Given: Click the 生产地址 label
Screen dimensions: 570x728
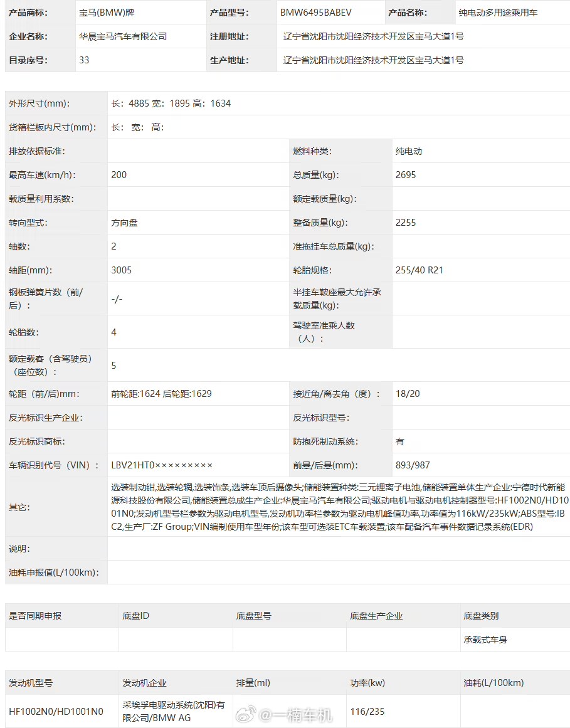Looking at the screenshot, I should click(x=229, y=60).
